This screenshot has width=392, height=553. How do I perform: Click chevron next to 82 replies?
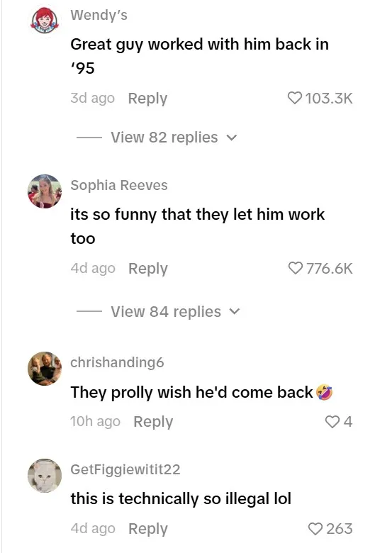click(x=232, y=138)
